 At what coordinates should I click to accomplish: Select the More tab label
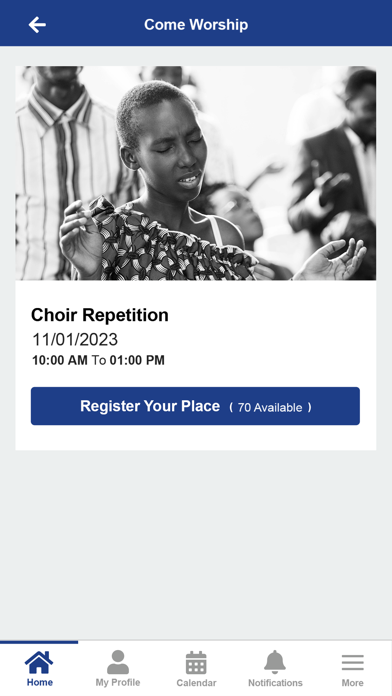(352, 683)
